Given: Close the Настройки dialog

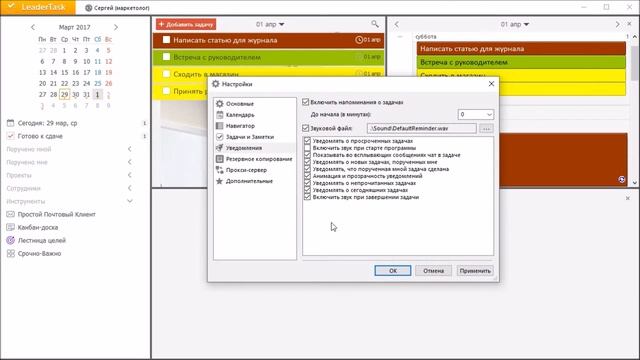Looking at the screenshot, I should [491, 84].
